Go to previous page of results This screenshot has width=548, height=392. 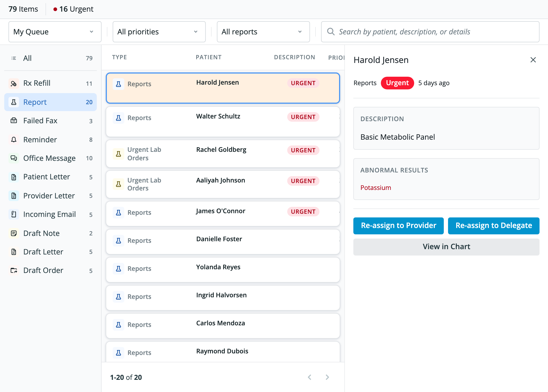tap(309, 377)
